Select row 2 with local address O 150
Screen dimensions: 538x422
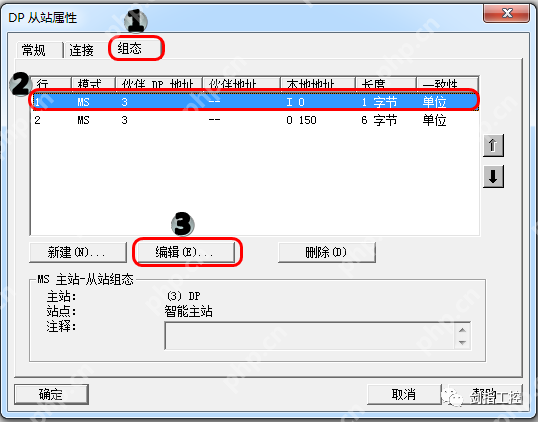(255, 120)
